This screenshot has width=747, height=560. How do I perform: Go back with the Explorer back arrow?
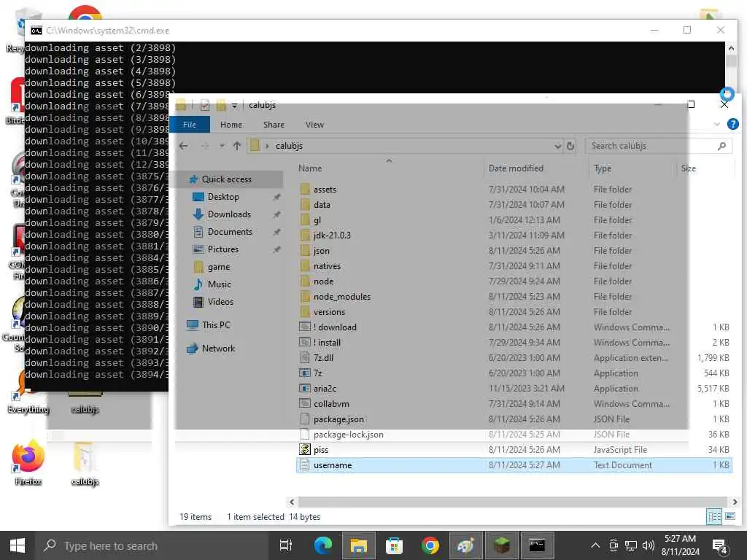pyautogui.click(x=184, y=146)
